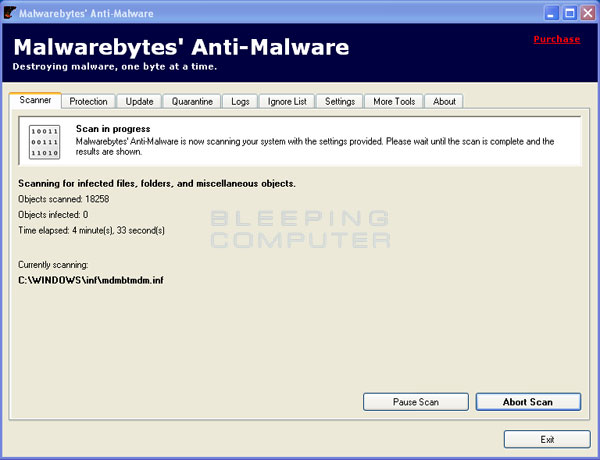The image size is (600, 460).
Task: Click the Time elapsed 4 minute(s) text
Action: [x=91, y=230]
